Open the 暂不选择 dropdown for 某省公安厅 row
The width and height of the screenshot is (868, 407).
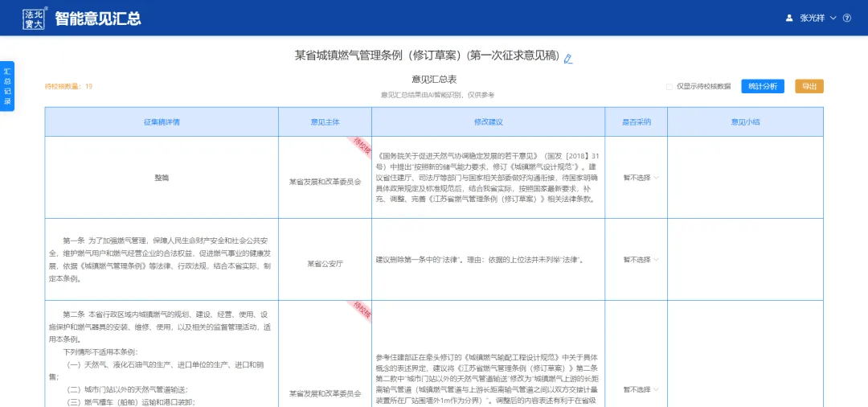641,260
